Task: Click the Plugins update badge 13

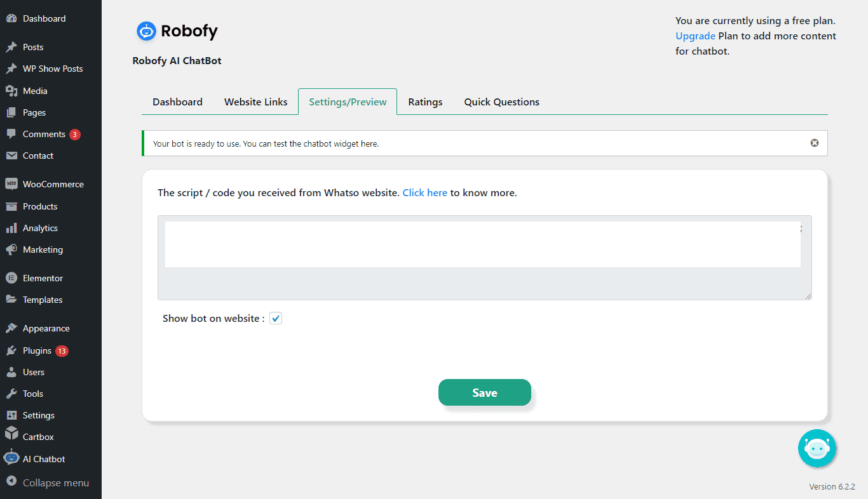Action: click(62, 351)
